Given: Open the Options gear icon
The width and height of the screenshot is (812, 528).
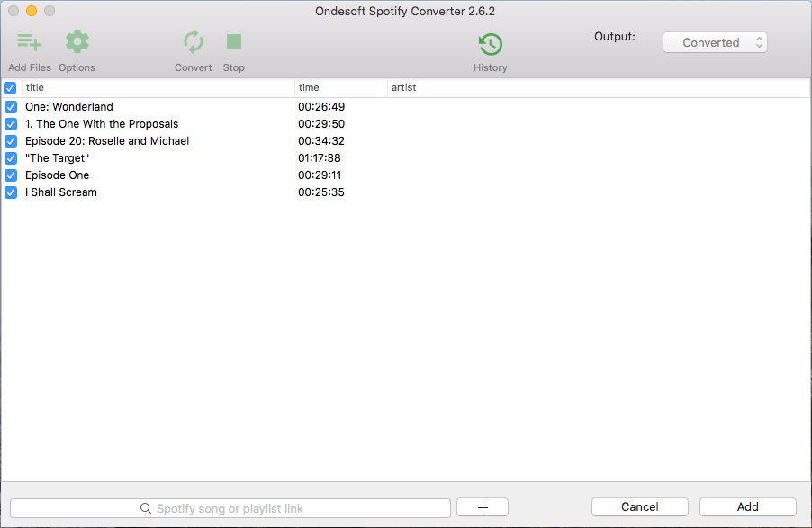Looking at the screenshot, I should coord(77,42).
